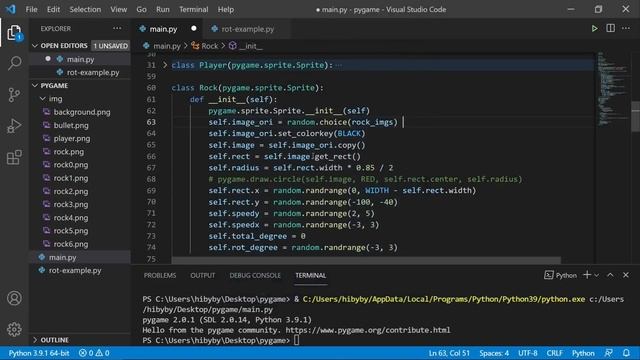Switch to the Debug Console tab

tap(255, 276)
